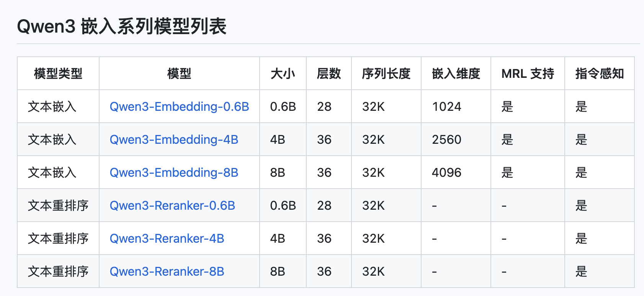
Task: Click the 1024 embedding dimension cell
Action: click(446, 107)
